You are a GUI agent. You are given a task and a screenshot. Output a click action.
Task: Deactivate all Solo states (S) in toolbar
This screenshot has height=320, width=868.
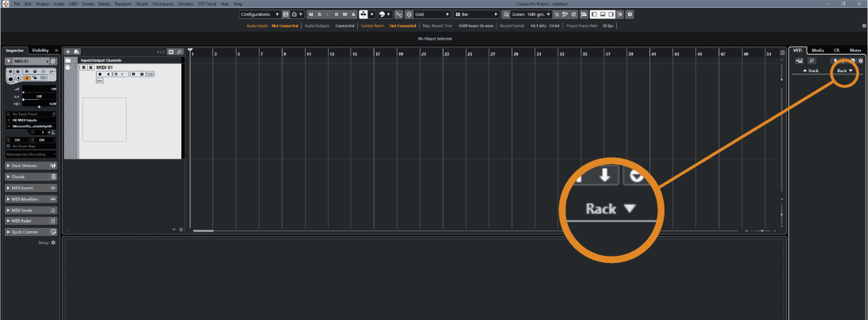coord(319,14)
